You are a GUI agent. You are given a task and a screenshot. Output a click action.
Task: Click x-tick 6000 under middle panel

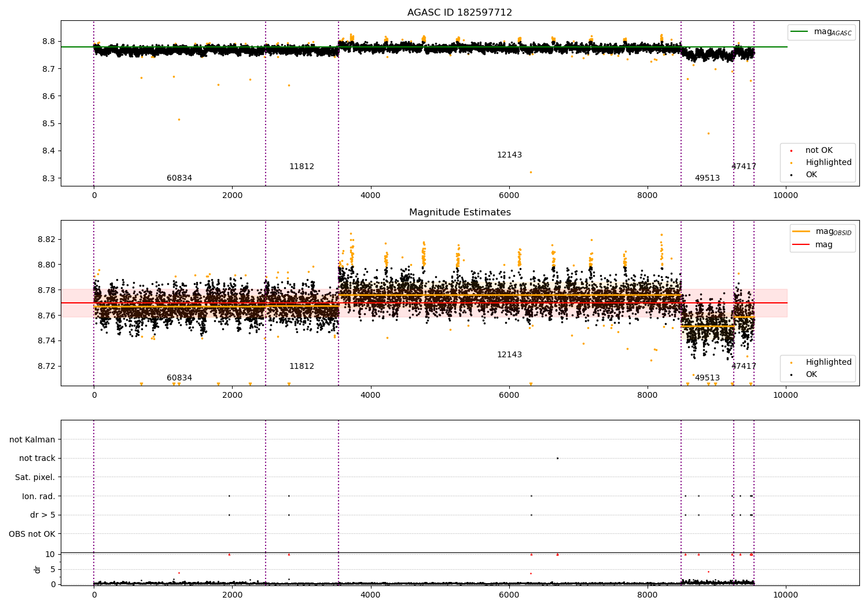coord(509,395)
